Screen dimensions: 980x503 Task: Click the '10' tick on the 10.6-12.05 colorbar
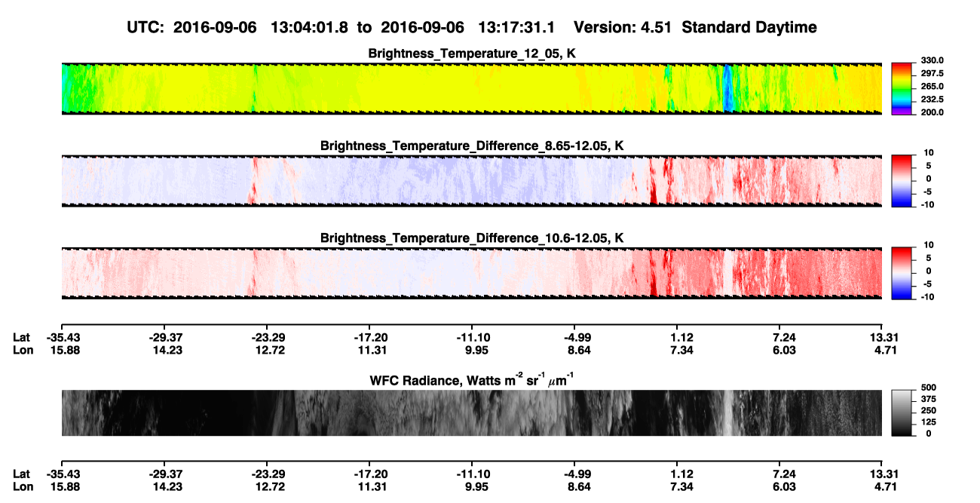[x=928, y=245]
